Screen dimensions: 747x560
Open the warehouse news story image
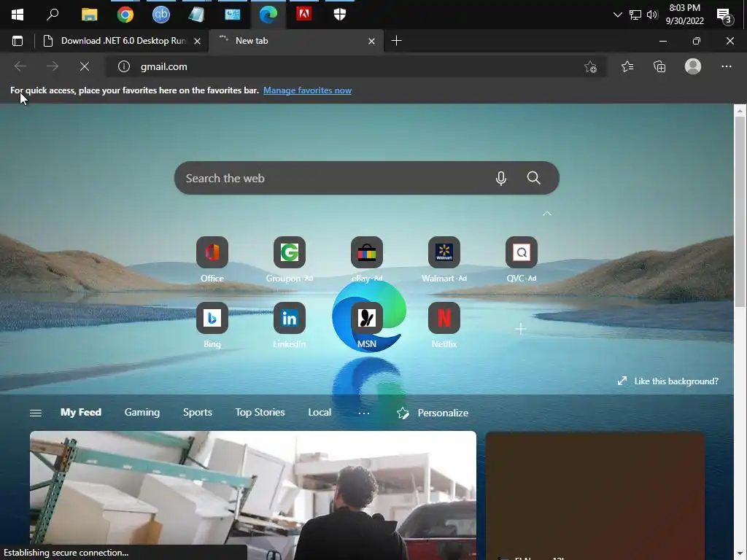click(253, 495)
